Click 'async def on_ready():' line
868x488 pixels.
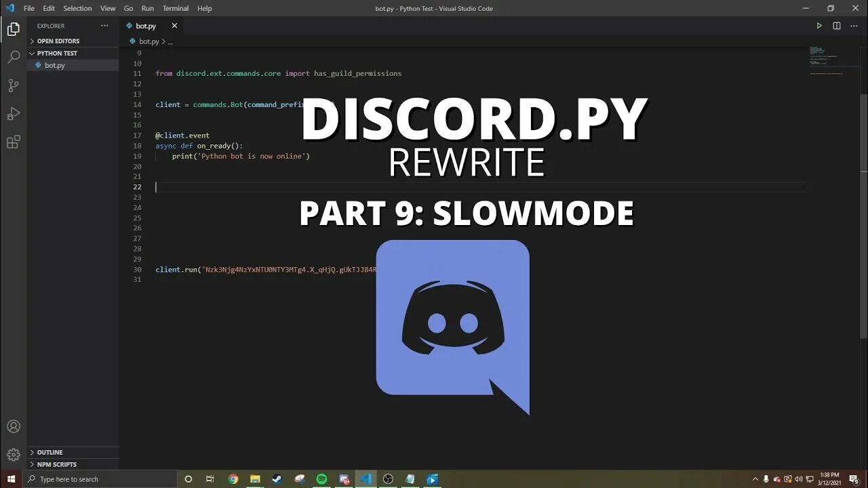tap(199, 146)
